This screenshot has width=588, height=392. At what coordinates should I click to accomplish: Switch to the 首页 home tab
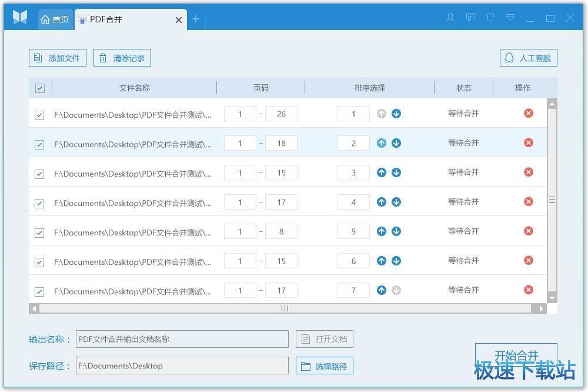(x=55, y=19)
